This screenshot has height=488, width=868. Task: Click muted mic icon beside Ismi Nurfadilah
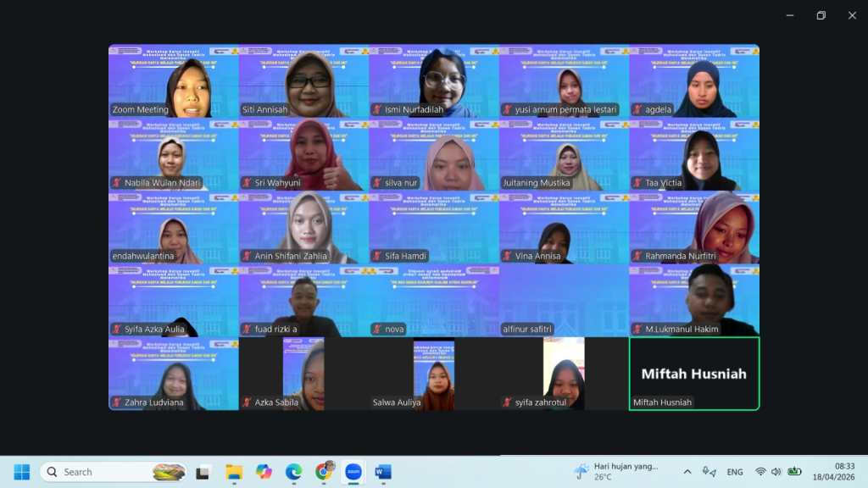377,110
